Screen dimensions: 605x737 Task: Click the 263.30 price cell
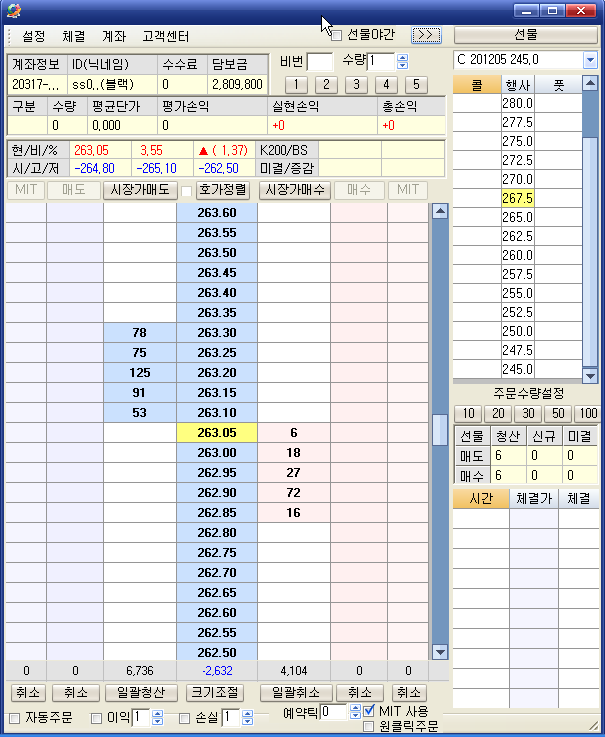[x=217, y=333]
